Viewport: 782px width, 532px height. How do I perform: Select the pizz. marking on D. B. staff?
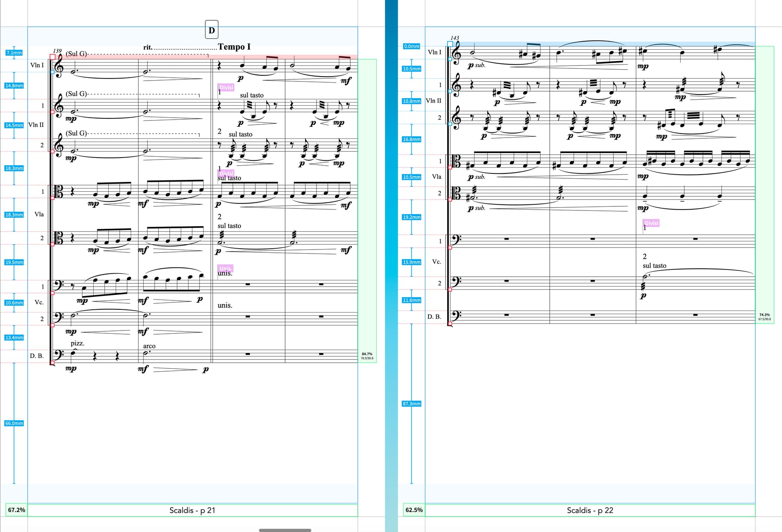[x=77, y=344]
